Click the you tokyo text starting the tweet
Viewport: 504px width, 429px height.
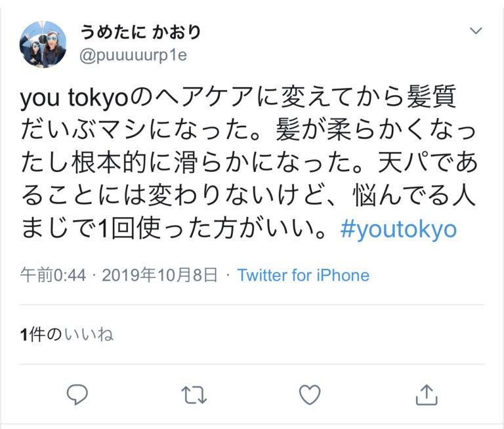(74, 98)
